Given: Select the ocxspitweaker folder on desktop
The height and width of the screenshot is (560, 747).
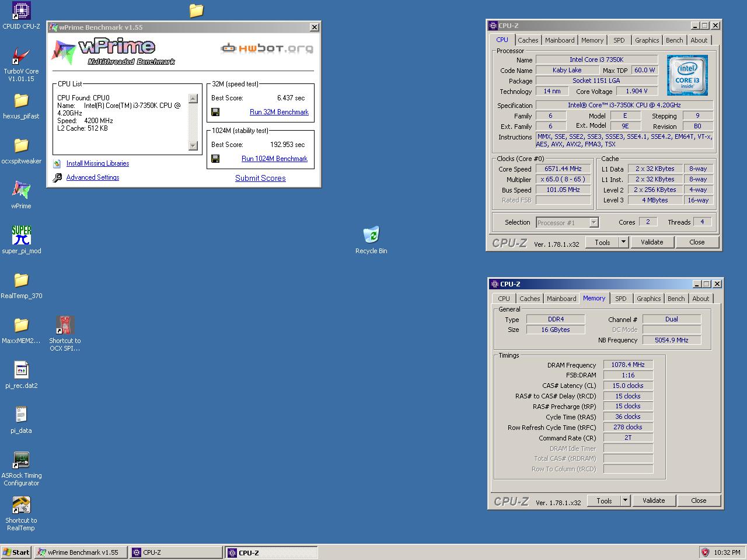Looking at the screenshot, I should click(21, 145).
